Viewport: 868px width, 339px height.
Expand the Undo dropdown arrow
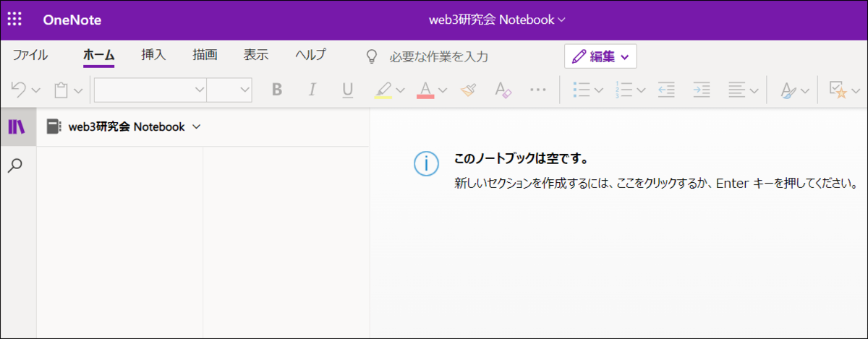point(35,90)
